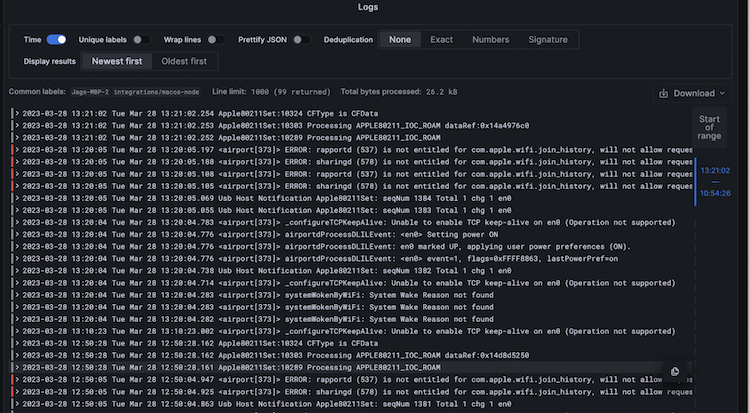Click the 13:21:02 — 10:54:26 range marker
750x413 pixels.
(715, 182)
